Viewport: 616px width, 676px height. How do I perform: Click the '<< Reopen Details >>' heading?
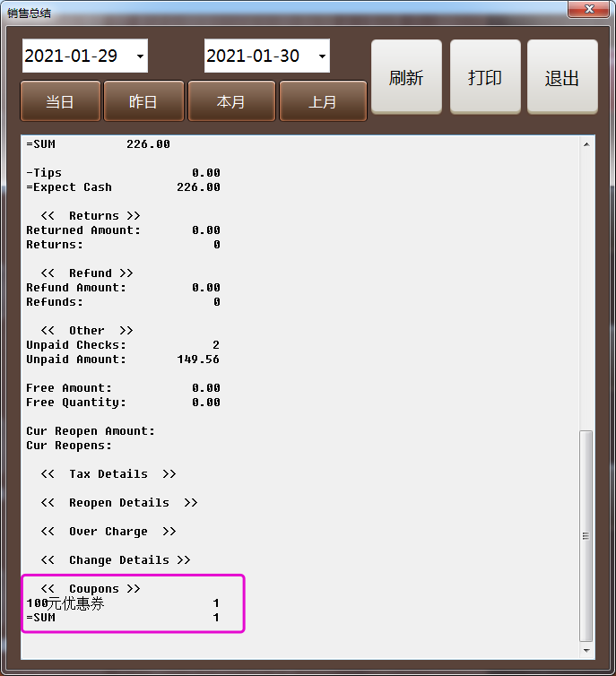click(119, 503)
